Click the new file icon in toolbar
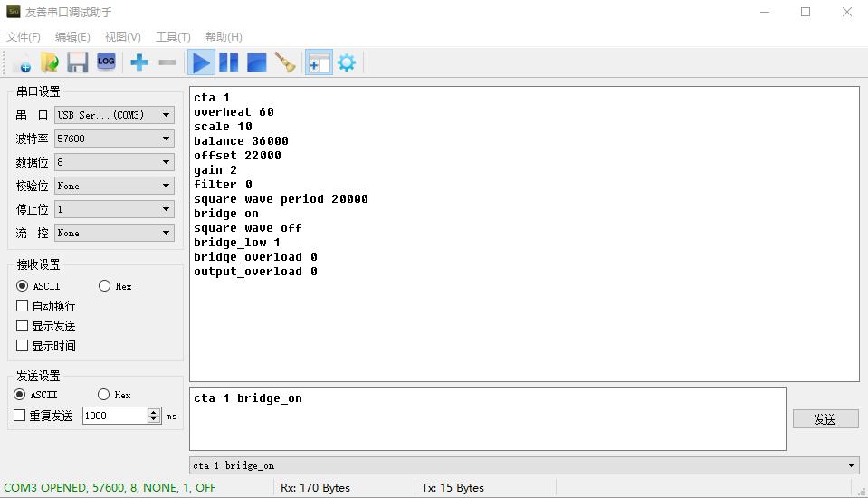Image resolution: width=868 pixels, height=498 pixels. [21, 62]
